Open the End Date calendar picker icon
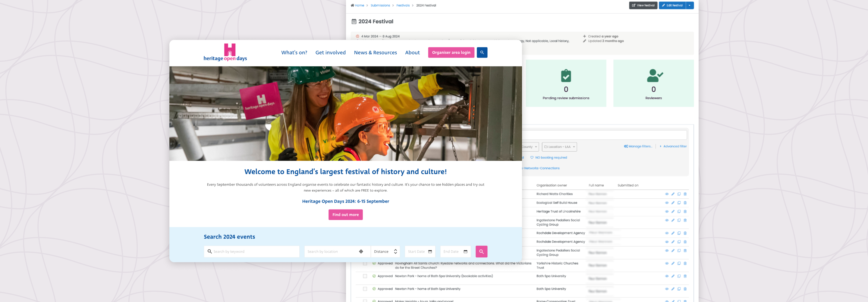Screen dimensions: 868x302 tap(465, 251)
